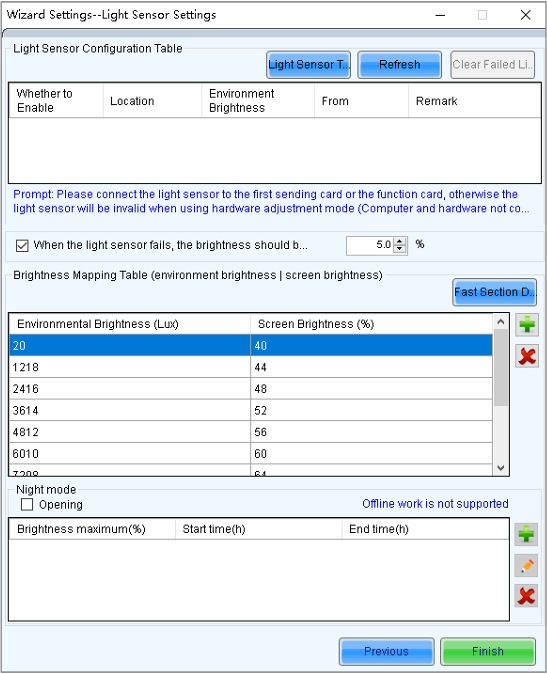Delete night mode entry with red X
Image resolution: width=547 pixels, height=674 pixels.
coord(526,596)
